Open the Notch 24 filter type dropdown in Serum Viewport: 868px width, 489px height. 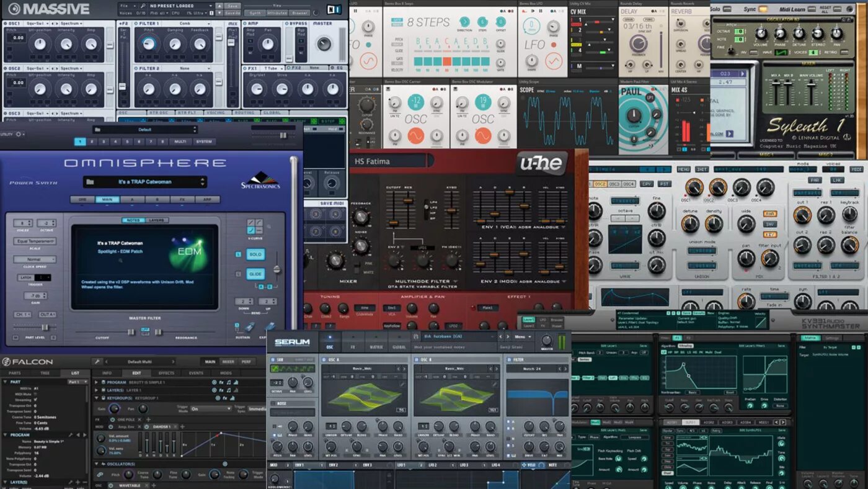click(x=531, y=369)
